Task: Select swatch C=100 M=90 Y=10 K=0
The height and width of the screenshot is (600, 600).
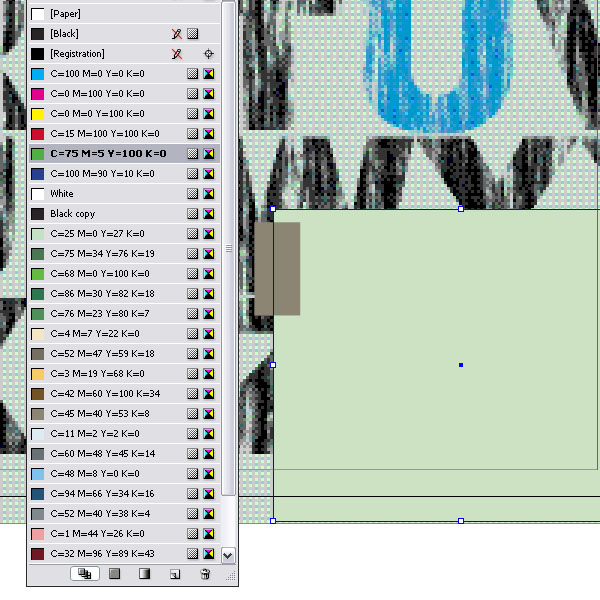Action: pos(124,174)
